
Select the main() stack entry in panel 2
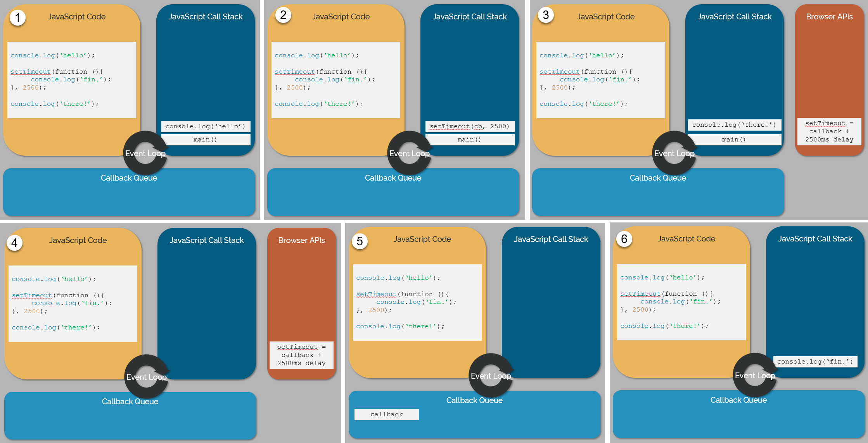point(470,140)
